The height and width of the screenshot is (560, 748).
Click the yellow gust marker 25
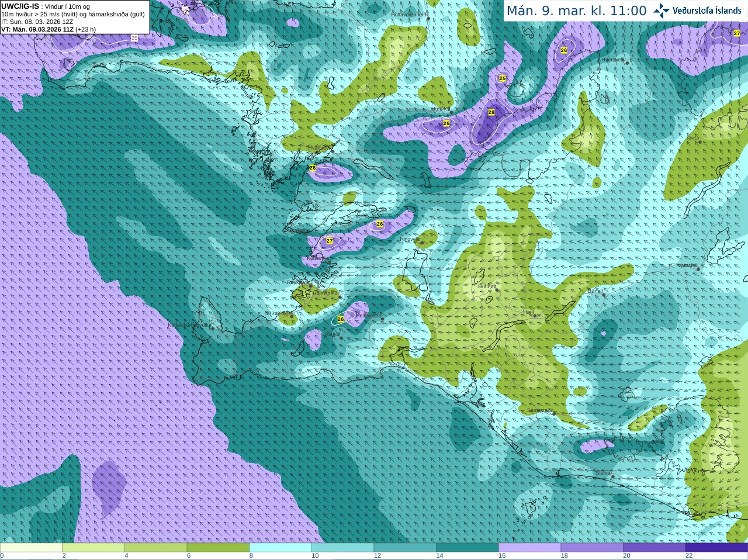pos(503,78)
